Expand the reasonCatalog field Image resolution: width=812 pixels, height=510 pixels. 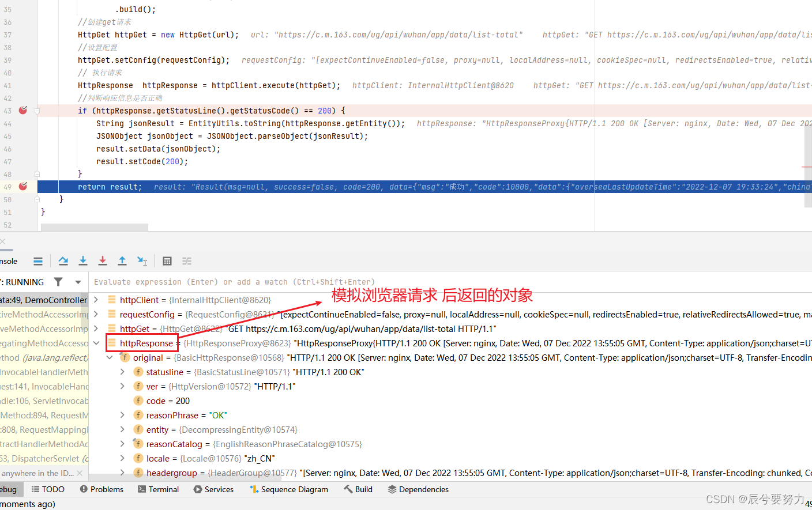(x=122, y=444)
